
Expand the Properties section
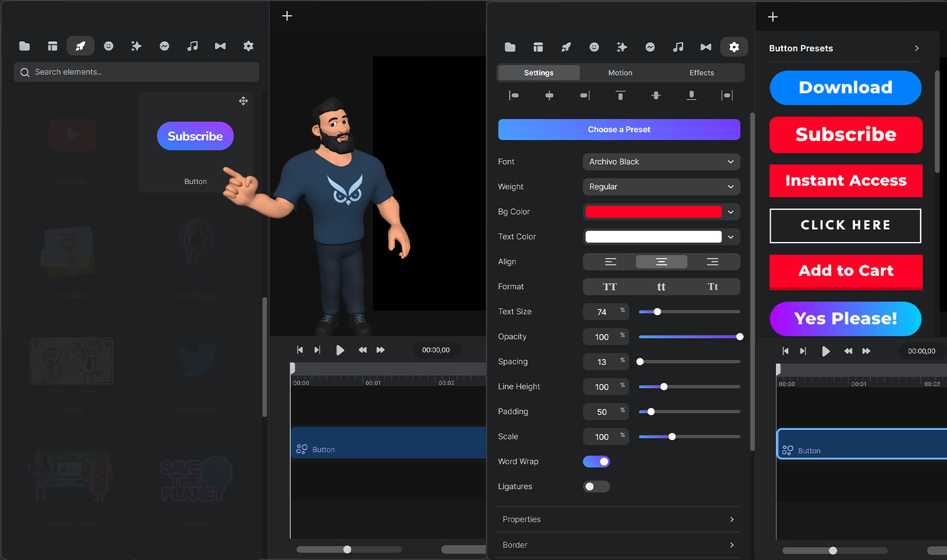618,519
